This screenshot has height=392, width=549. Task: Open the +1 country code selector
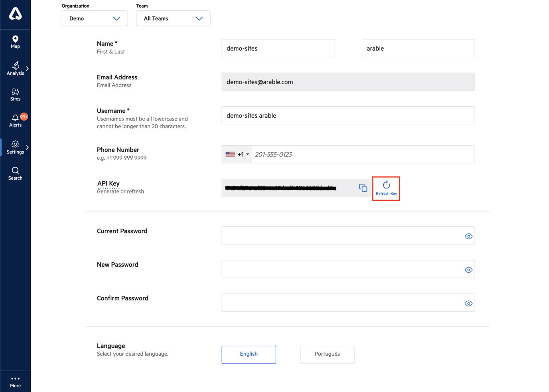[237, 154]
